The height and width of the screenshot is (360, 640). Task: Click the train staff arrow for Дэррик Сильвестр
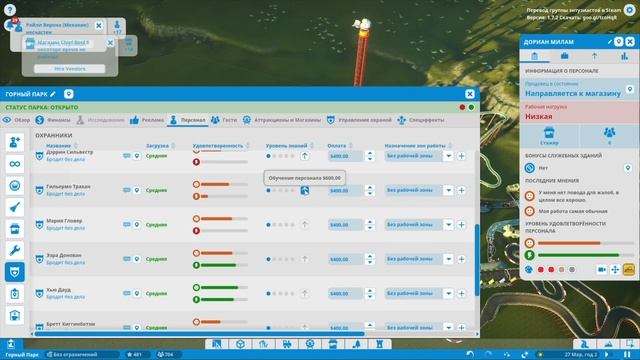tap(304, 156)
